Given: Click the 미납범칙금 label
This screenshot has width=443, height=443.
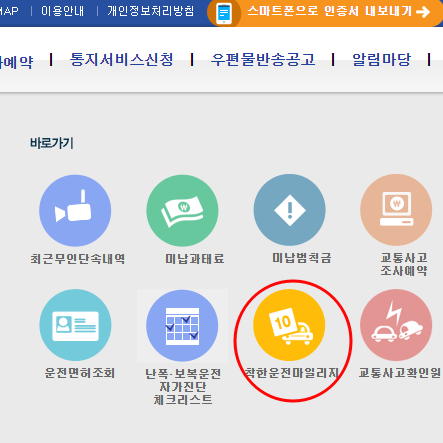Looking at the screenshot, I should pyautogui.click(x=302, y=258).
